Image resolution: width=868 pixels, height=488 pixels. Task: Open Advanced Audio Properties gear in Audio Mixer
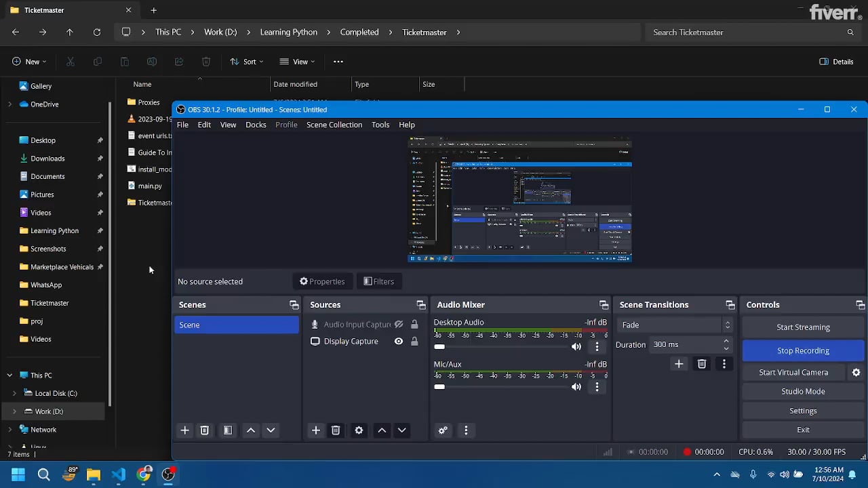tap(443, 430)
